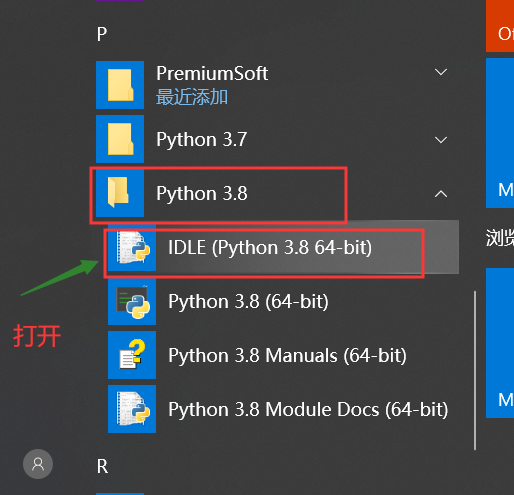The width and height of the screenshot is (514, 495).
Task: Launch IDLE via its Python file icon
Action: [132, 247]
